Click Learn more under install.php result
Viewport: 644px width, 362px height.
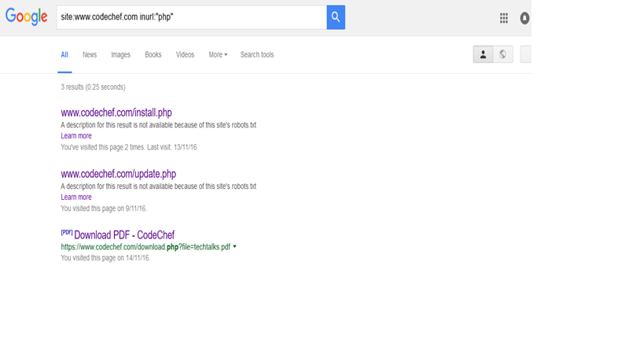pos(76,135)
